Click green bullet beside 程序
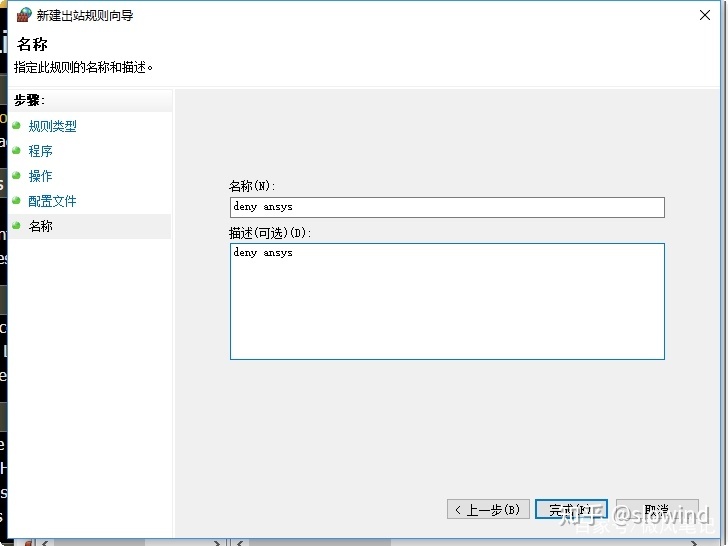The width and height of the screenshot is (728, 546). pos(17,150)
